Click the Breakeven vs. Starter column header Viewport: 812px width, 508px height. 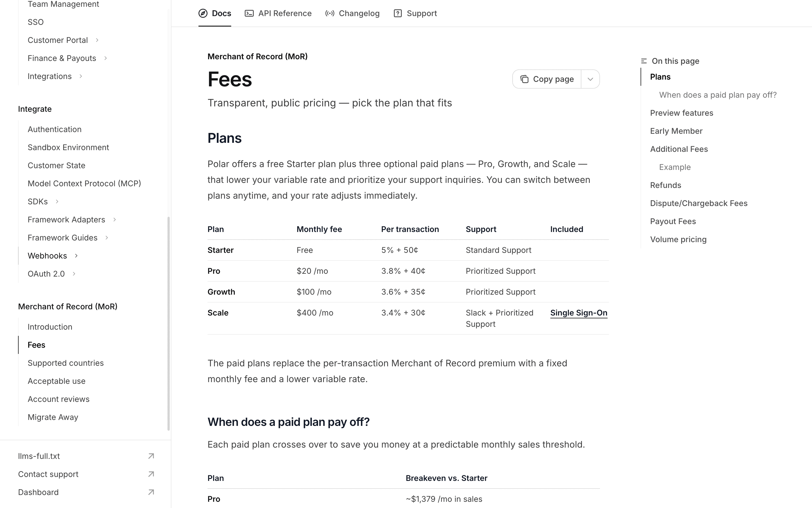(x=446, y=478)
